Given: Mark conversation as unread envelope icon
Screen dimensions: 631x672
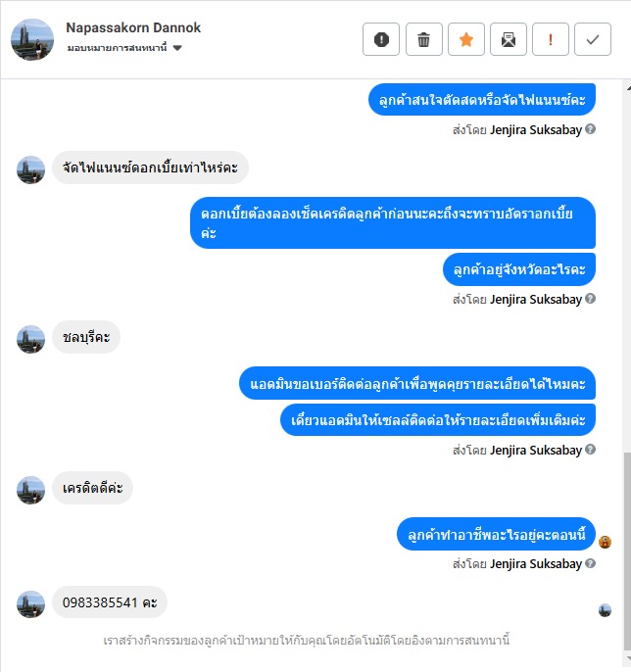Looking at the screenshot, I should (509, 39).
